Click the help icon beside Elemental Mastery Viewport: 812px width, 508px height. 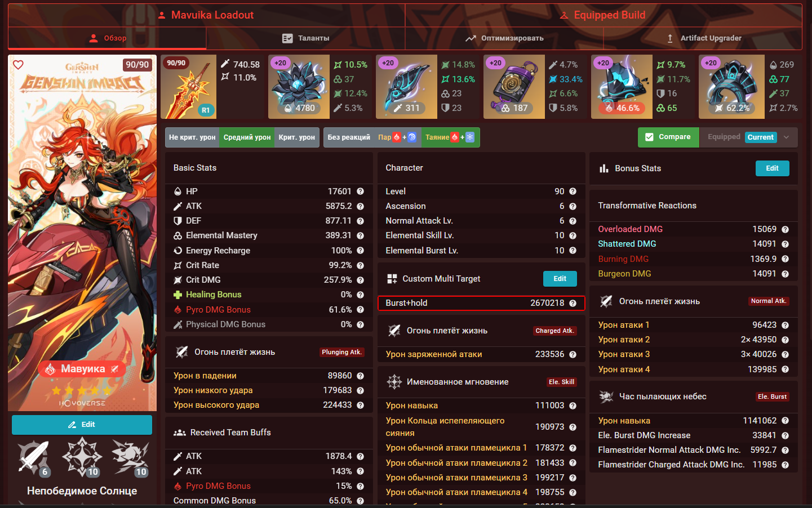click(360, 235)
